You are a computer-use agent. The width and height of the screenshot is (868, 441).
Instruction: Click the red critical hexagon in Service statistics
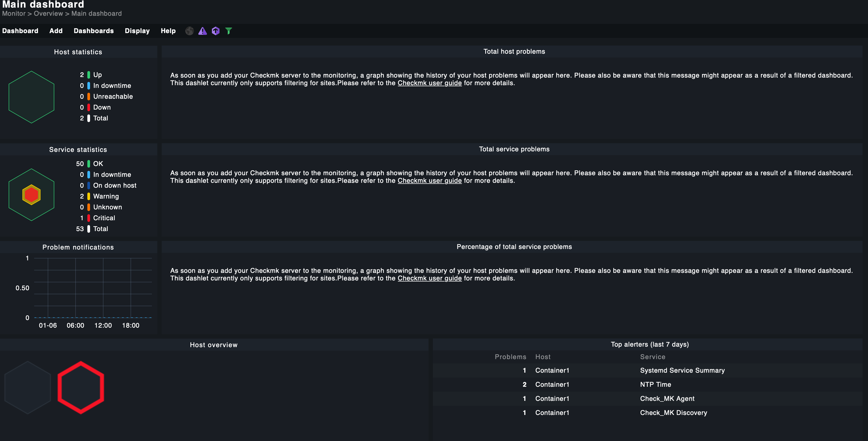click(x=31, y=195)
